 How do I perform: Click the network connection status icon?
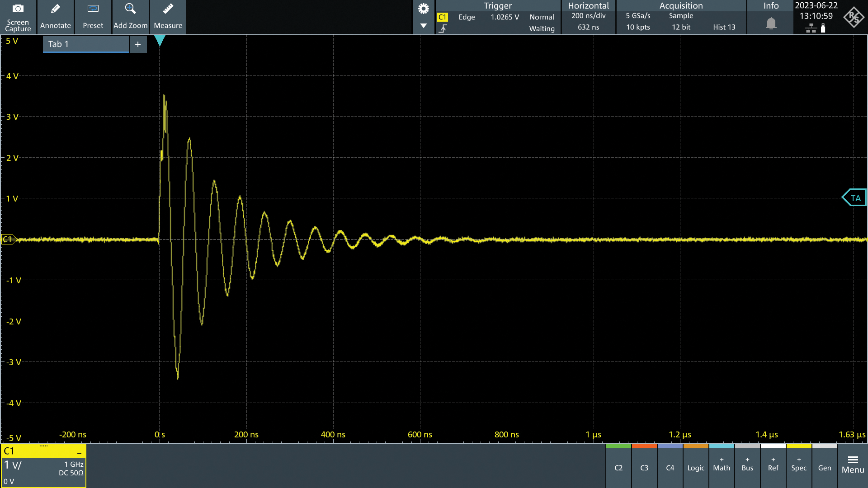pyautogui.click(x=811, y=28)
